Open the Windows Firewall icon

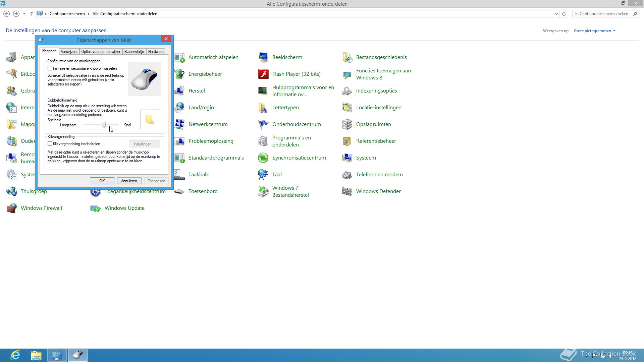(x=12, y=208)
